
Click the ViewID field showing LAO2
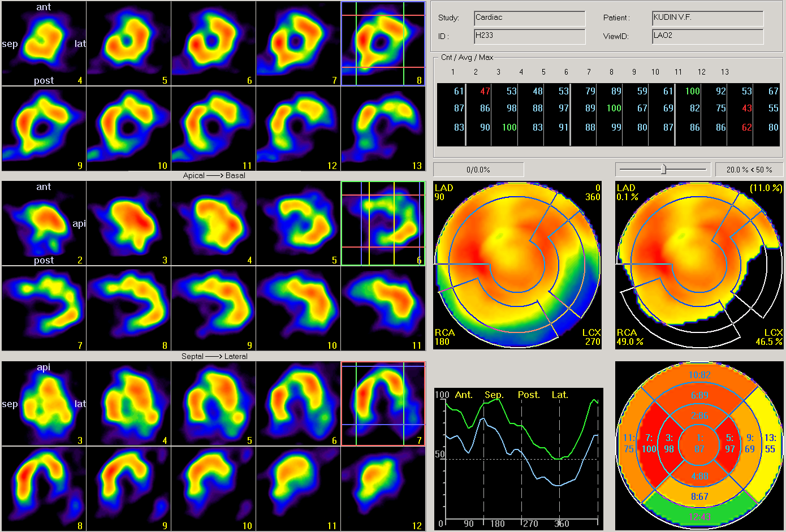click(x=707, y=36)
